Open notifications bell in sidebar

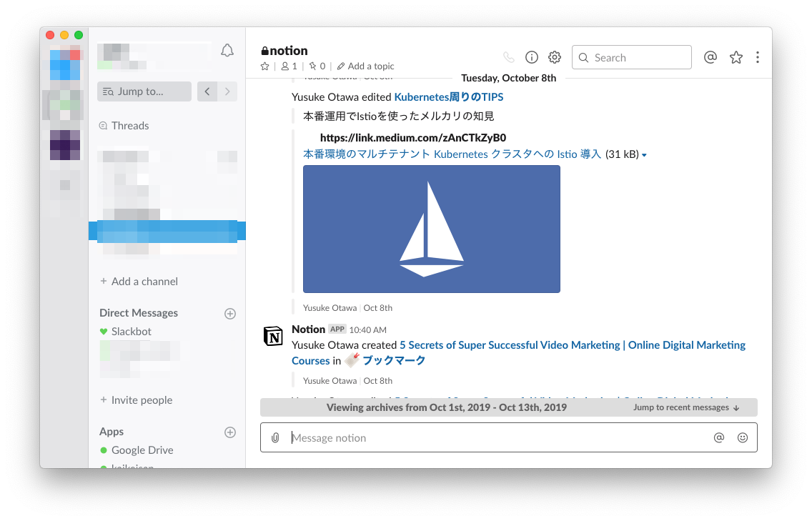tap(227, 51)
